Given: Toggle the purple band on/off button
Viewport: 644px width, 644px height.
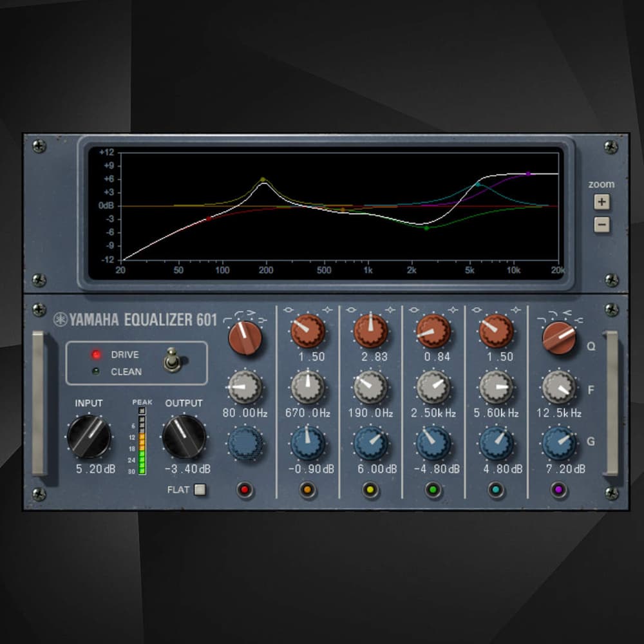Looking at the screenshot, I should click(558, 489).
